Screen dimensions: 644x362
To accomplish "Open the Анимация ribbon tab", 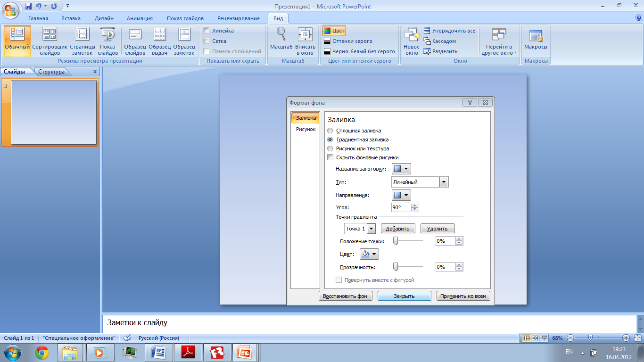I will 140,18.
